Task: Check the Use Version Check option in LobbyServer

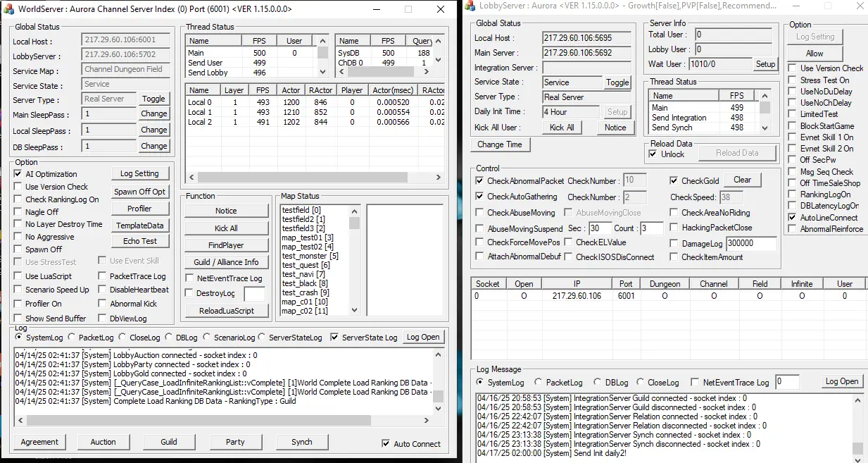Action: coord(792,68)
